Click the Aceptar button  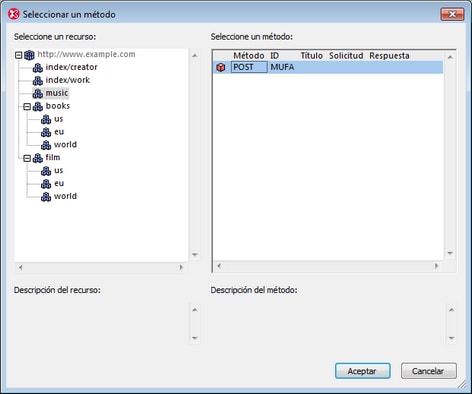[x=363, y=371]
